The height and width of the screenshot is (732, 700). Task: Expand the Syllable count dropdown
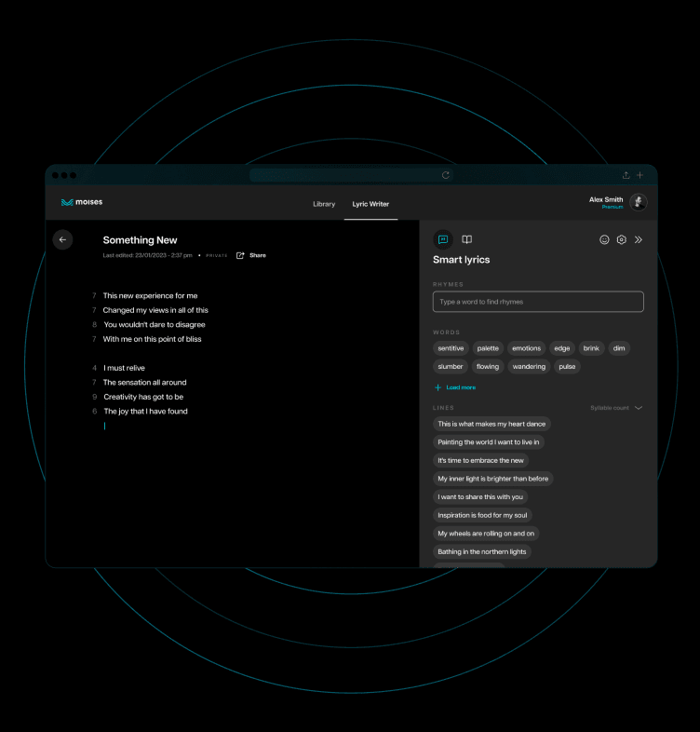click(616, 408)
